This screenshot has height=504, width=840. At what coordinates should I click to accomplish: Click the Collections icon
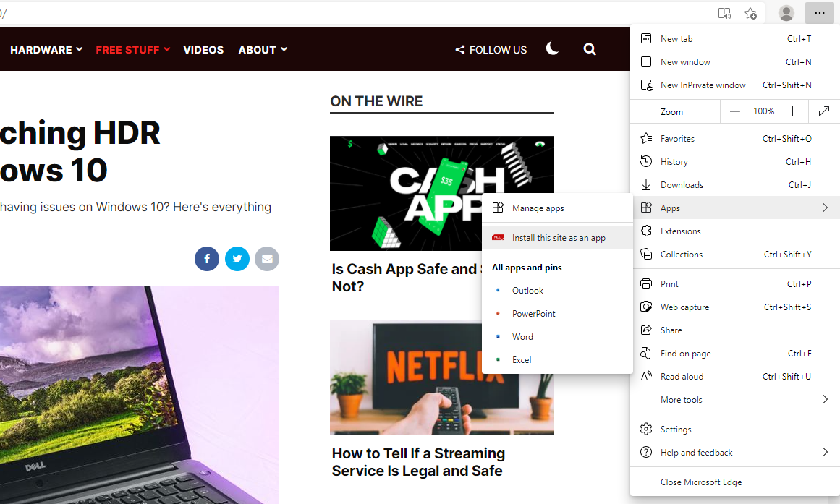[646, 254]
